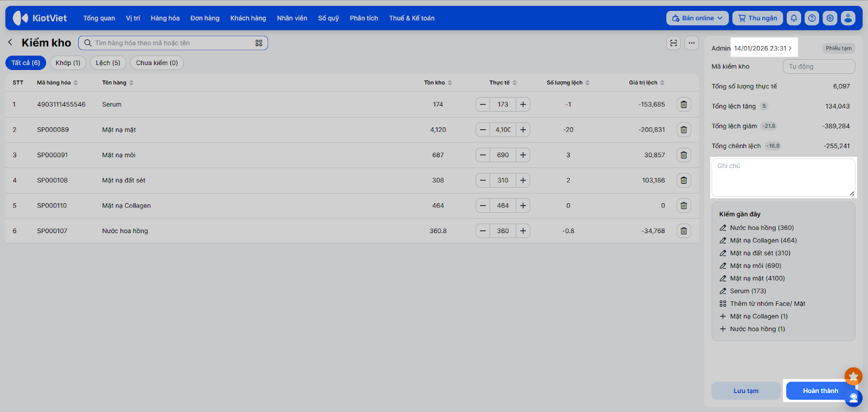This screenshot has height=412, width=868.
Task: Decrease actual quantity for Serum
Action: [483, 104]
